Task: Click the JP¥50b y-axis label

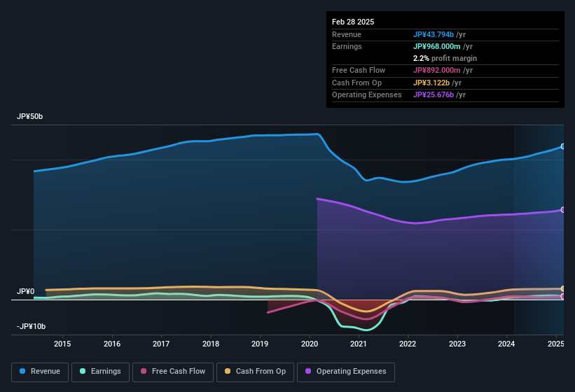Action: pos(29,116)
